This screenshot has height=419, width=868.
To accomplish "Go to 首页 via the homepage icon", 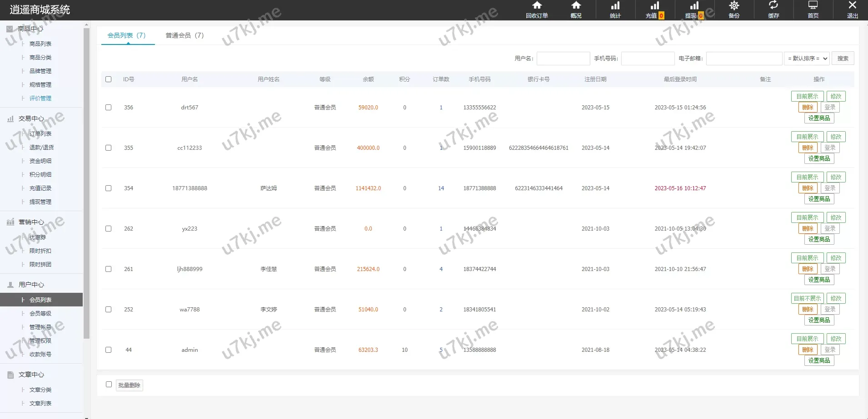I will click(x=813, y=10).
